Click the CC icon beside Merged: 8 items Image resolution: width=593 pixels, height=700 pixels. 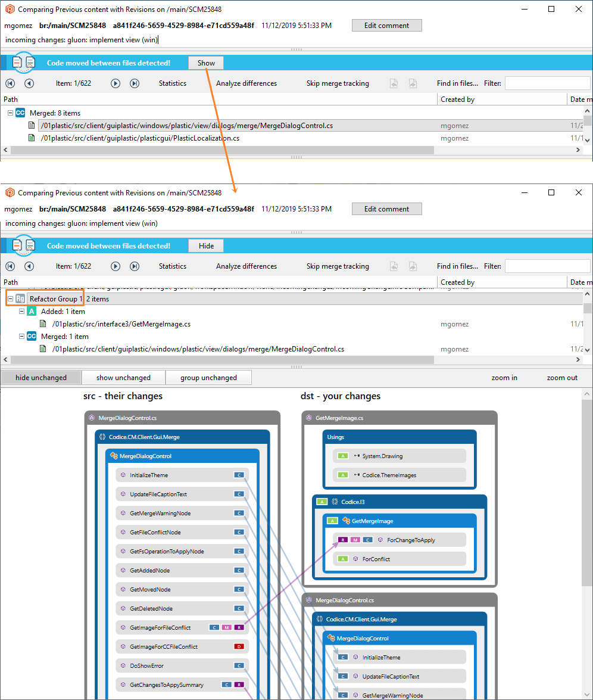pos(20,113)
